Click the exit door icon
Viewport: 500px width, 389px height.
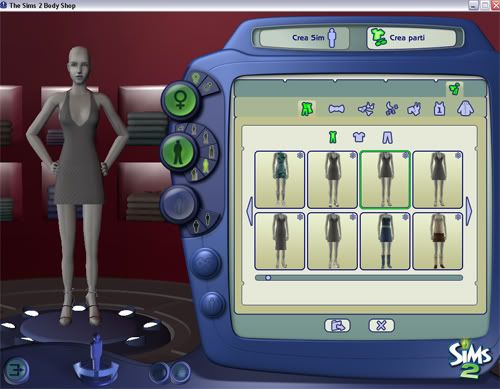(16, 369)
